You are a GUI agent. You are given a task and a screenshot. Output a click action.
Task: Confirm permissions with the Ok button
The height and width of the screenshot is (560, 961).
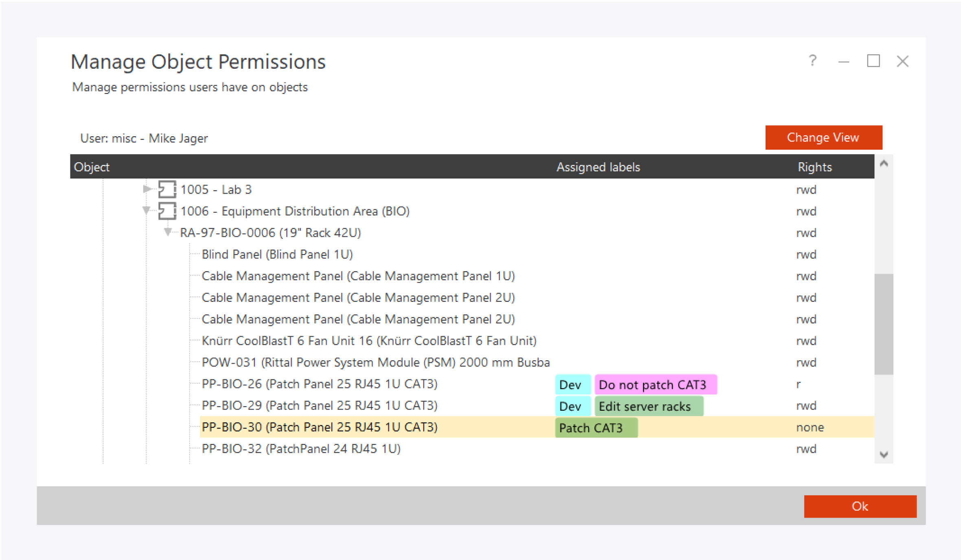[860, 506]
